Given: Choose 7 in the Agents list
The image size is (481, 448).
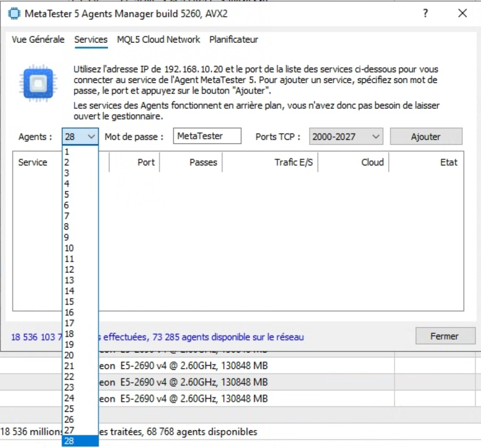Looking at the screenshot, I should pos(80,216).
